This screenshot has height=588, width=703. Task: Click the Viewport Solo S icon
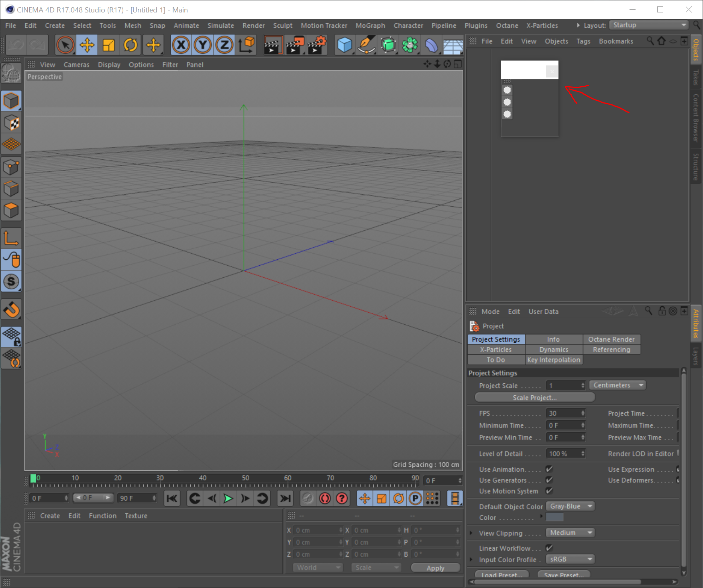tap(11, 281)
